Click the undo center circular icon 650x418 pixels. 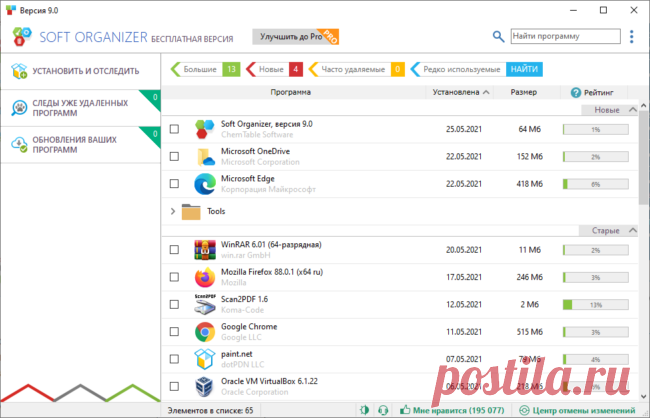[524, 410]
